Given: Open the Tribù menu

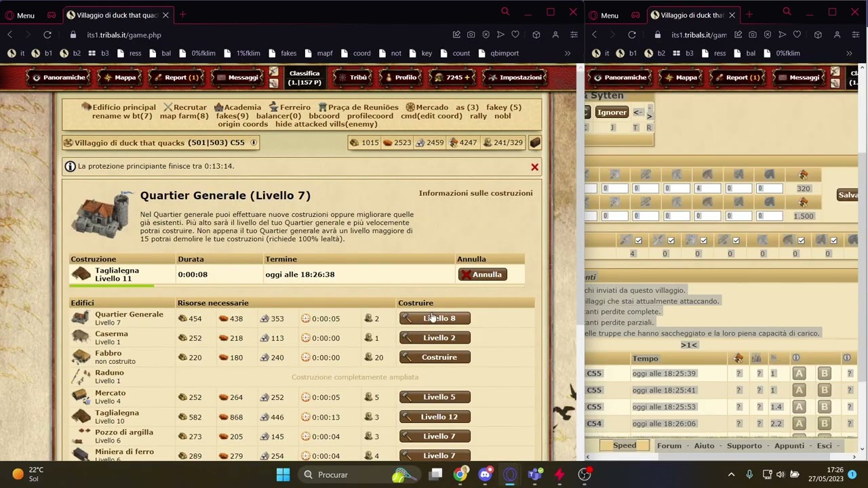Looking at the screenshot, I should (x=353, y=77).
